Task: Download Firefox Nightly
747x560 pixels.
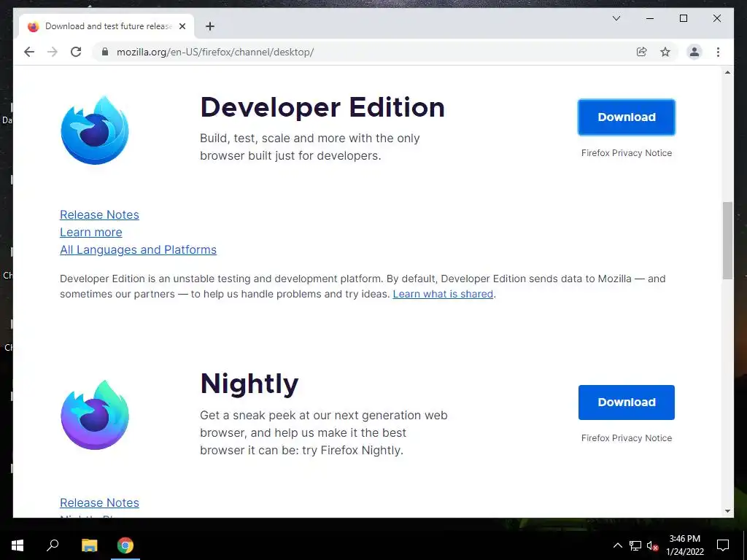Action: [627, 402]
